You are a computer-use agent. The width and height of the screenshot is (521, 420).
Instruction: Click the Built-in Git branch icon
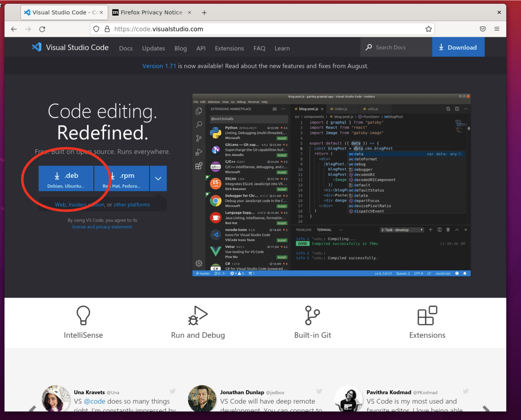pyautogui.click(x=312, y=315)
